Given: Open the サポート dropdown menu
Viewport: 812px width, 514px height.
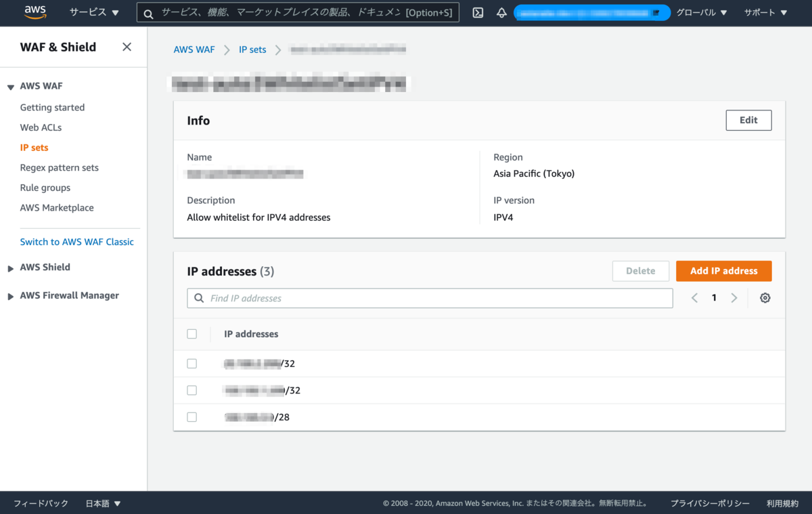Looking at the screenshot, I should (x=766, y=12).
